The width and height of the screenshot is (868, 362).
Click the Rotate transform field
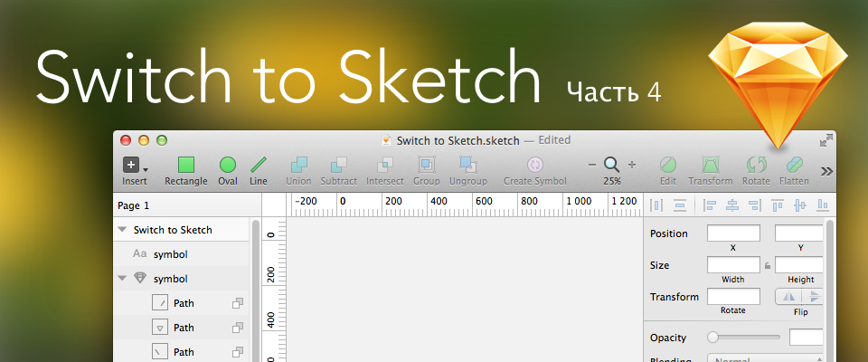[x=733, y=297]
